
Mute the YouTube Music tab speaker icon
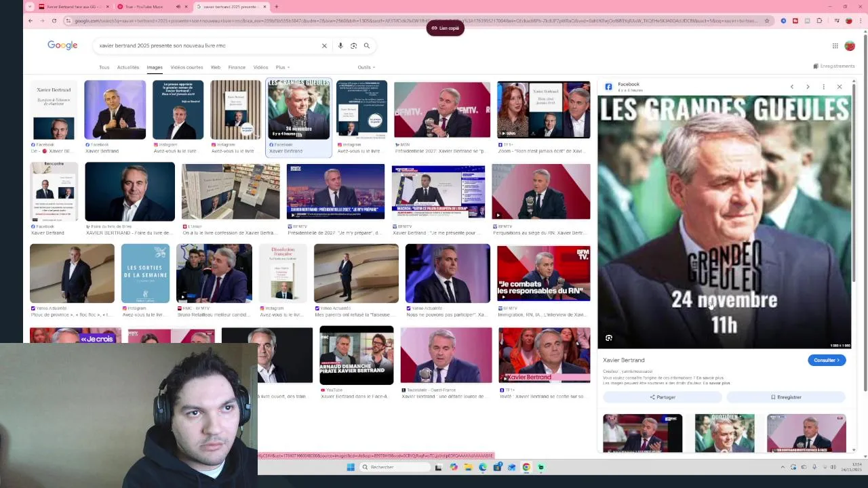(x=178, y=7)
